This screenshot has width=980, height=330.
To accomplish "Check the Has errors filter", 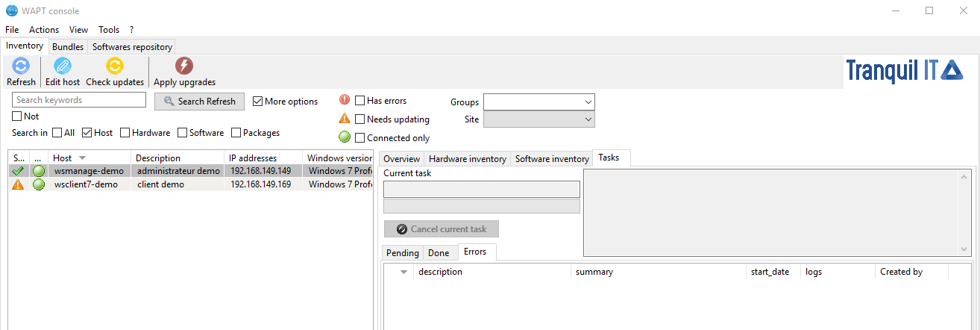I will coord(360,101).
